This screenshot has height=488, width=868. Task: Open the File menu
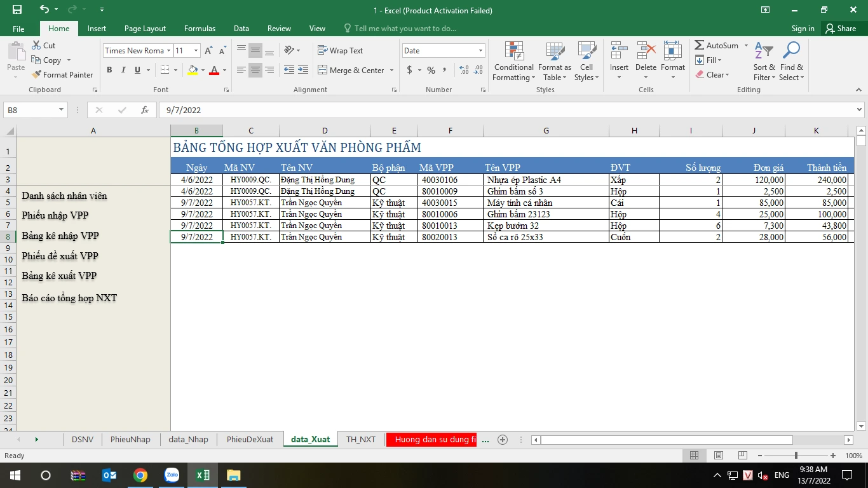click(18, 29)
